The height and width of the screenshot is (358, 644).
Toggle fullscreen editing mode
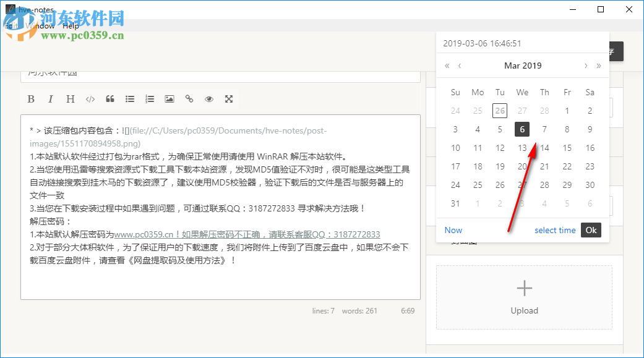pyautogui.click(x=228, y=98)
